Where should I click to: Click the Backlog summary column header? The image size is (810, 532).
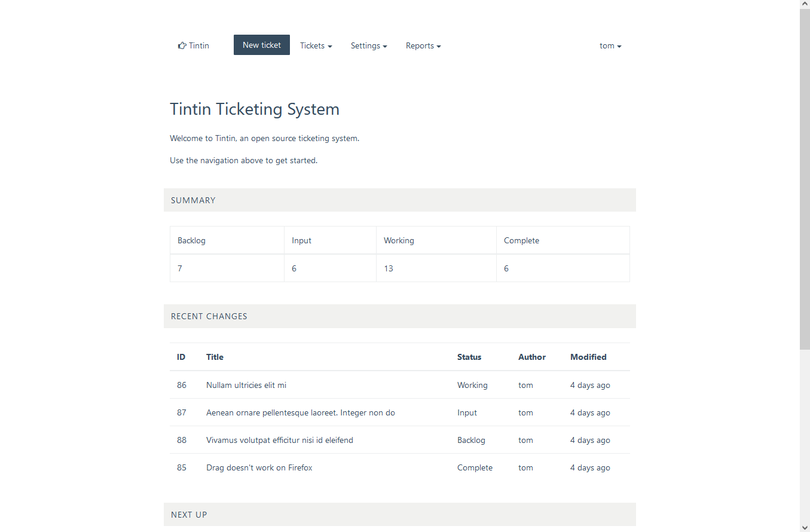191,241
